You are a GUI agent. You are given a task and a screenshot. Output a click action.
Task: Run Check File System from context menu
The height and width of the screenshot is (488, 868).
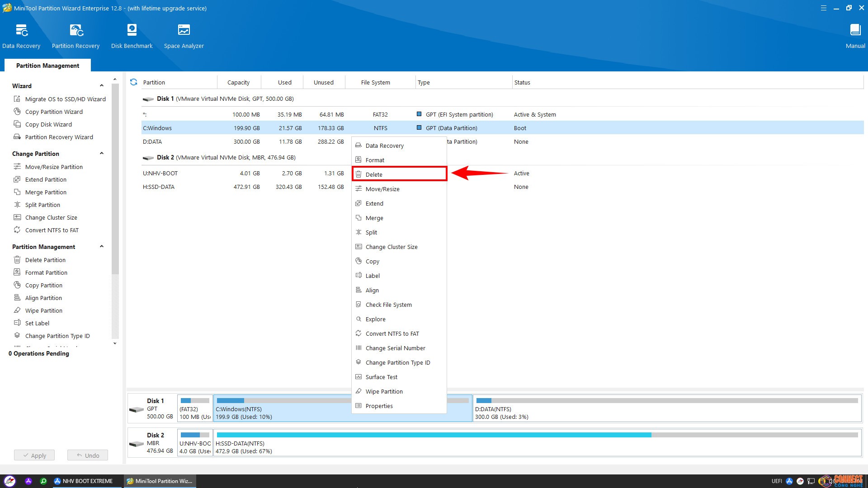coord(399,305)
